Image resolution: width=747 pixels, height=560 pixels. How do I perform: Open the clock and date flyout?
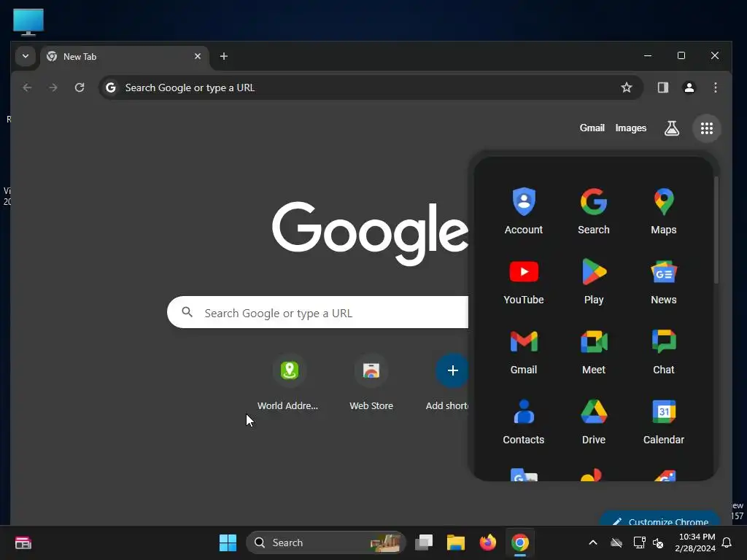[x=694, y=542]
